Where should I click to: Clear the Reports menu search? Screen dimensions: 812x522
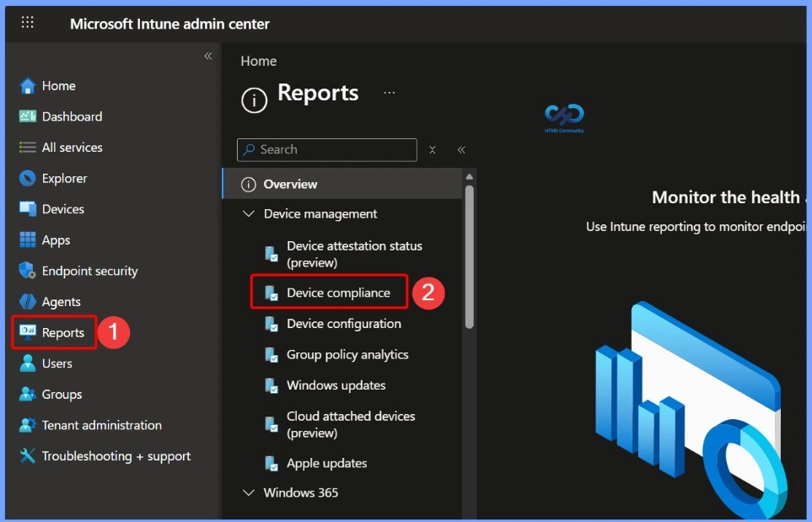[x=433, y=150]
